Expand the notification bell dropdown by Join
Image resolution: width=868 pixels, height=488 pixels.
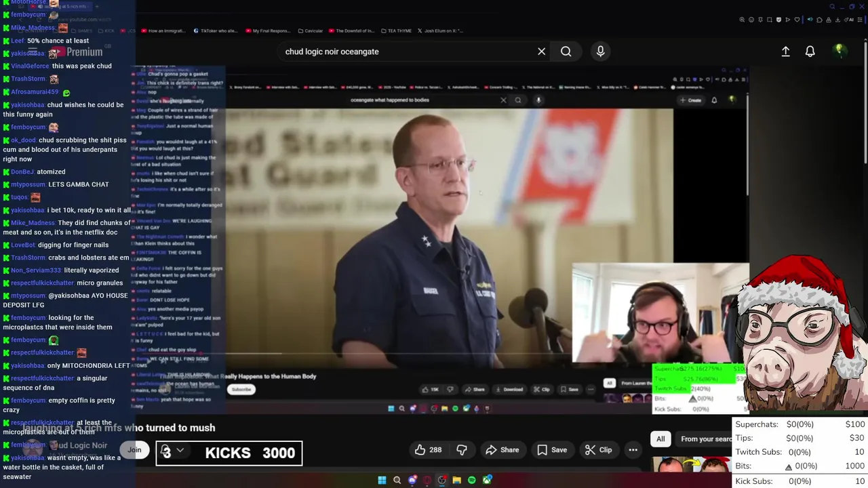tap(180, 450)
